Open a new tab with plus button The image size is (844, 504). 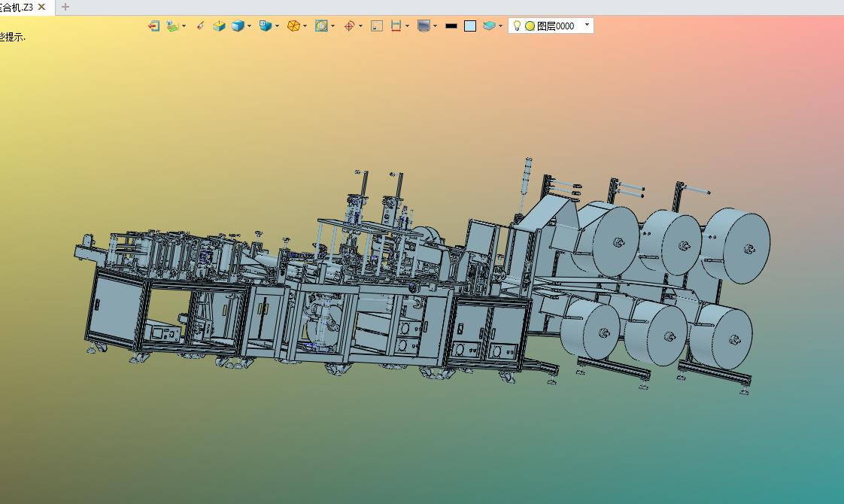[65, 7]
